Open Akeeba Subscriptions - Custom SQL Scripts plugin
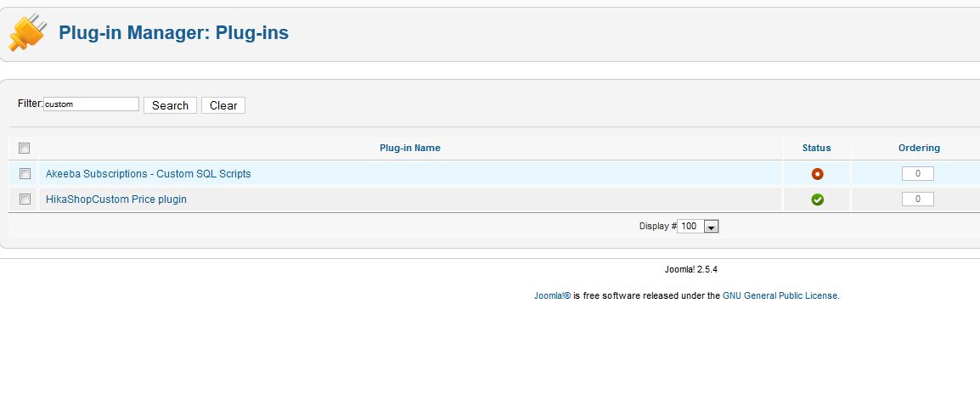The image size is (980, 399). 149,174
